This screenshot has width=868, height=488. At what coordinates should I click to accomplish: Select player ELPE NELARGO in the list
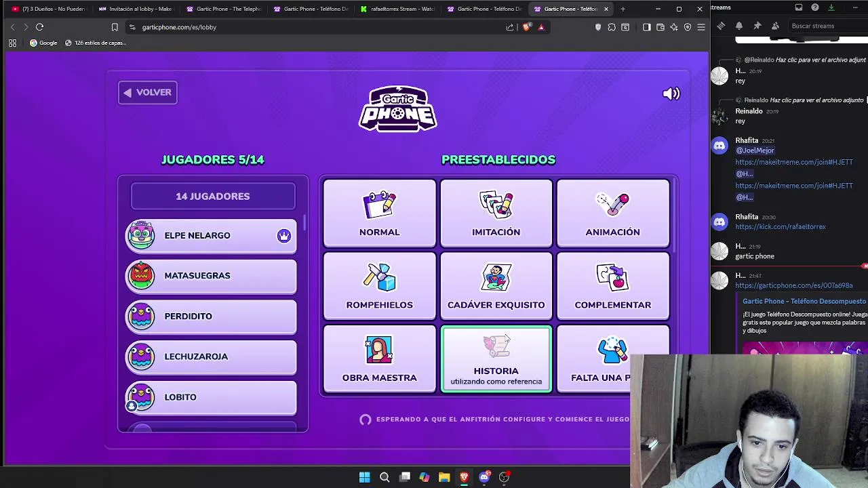[x=211, y=235]
